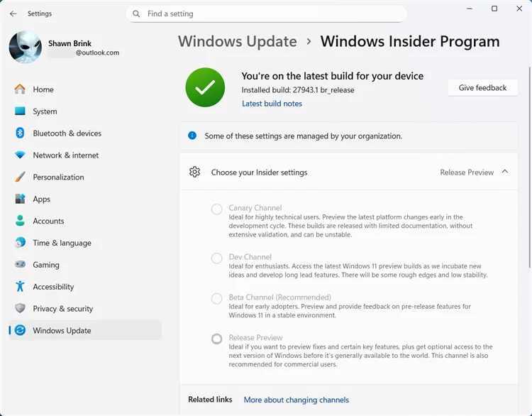
Task: Click the Windows Update sync icon
Action: point(20,330)
